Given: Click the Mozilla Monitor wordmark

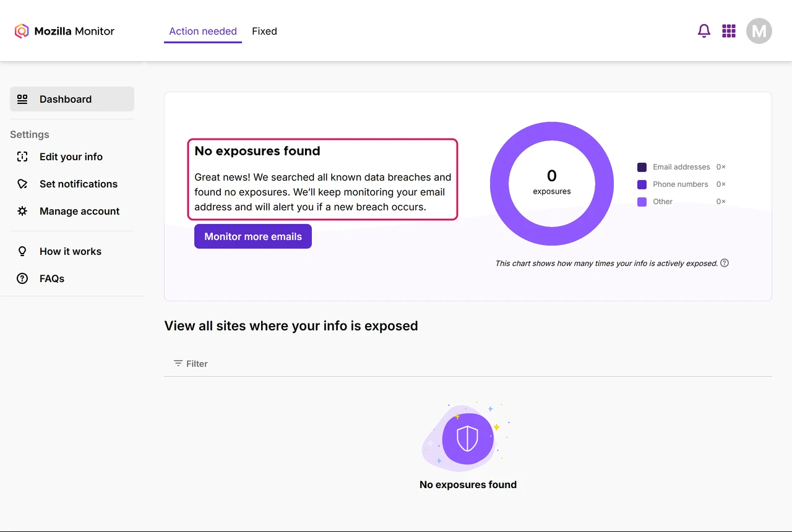Looking at the screenshot, I should (74, 31).
